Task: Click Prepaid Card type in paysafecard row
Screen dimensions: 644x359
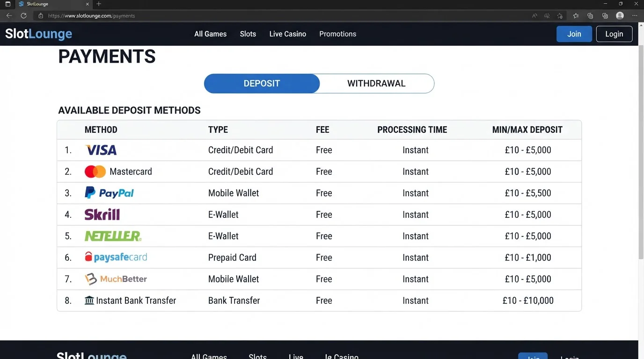Action: click(x=232, y=258)
